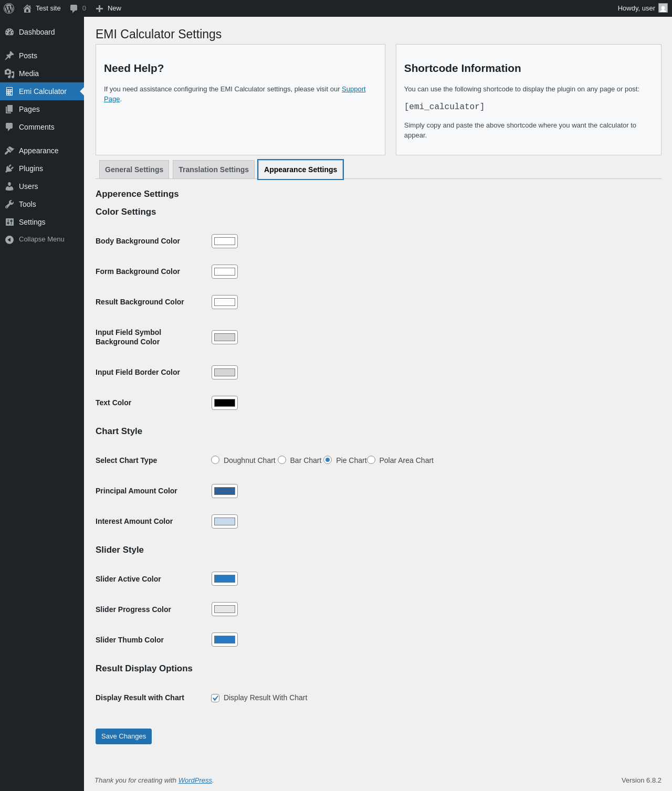Open the New content menu

click(x=109, y=8)
